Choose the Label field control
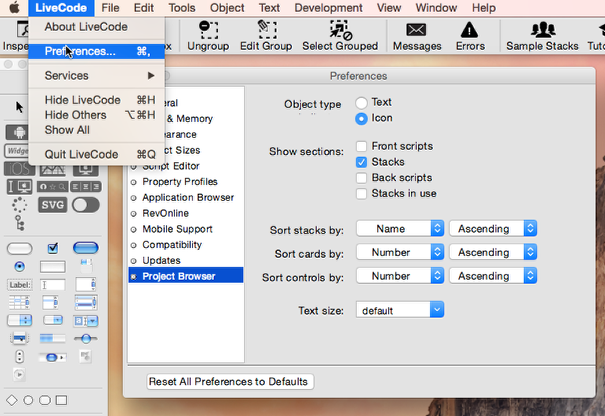 [19, 285]
